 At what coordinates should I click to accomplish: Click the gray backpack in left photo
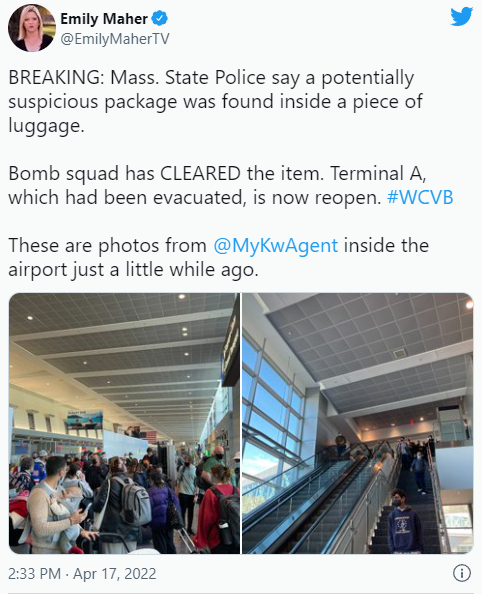point(133,502)
